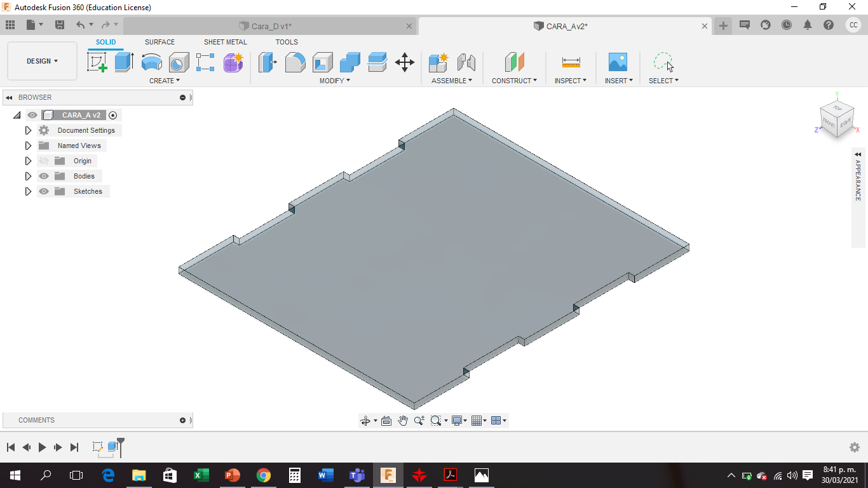This screenshot has height=488, width=868.
Task: Hide the Bodies folder
Action: [x=44, y=176]
